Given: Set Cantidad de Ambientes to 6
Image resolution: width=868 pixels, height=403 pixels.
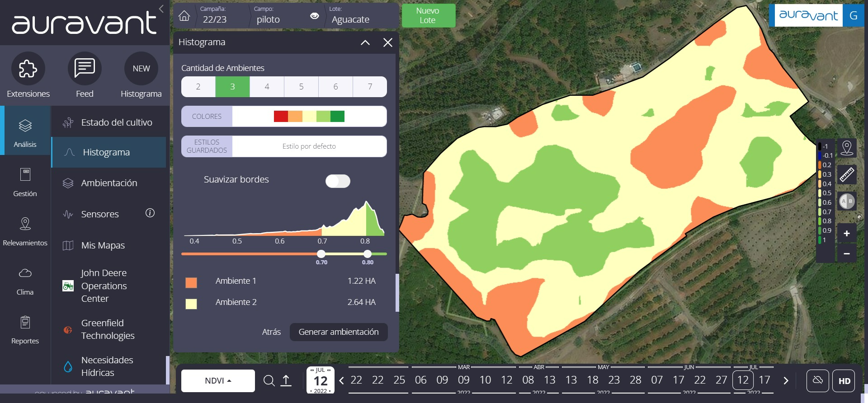Looking at the screenshot, I should pos(335,87).
